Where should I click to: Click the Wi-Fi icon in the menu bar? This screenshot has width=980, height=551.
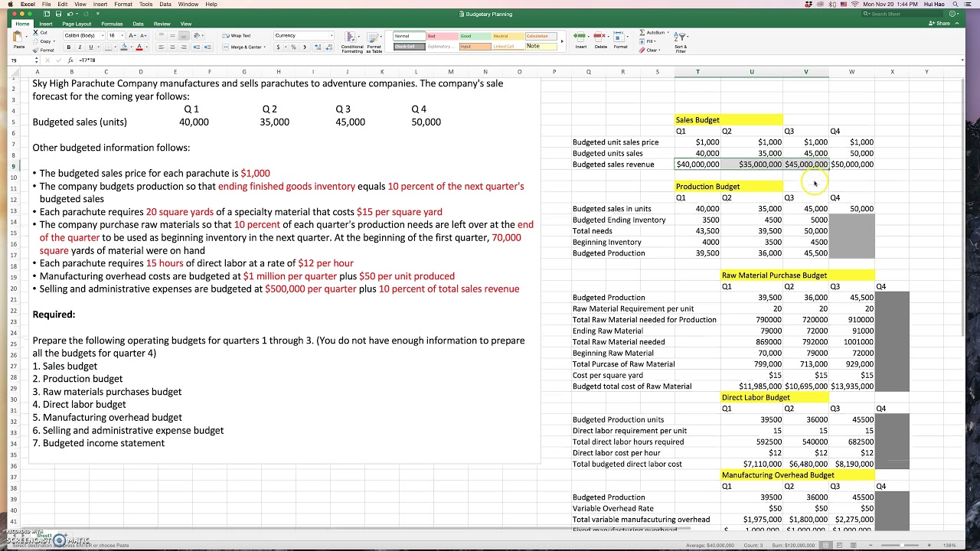pyautogui.click(x=854, y=5)
